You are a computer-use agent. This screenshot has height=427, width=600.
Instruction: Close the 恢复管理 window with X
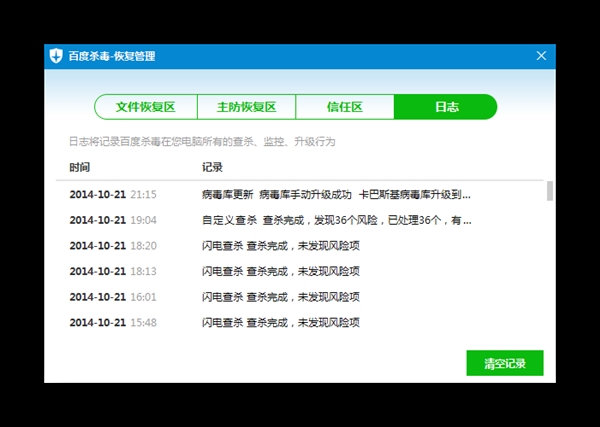[x=541, y=56]
